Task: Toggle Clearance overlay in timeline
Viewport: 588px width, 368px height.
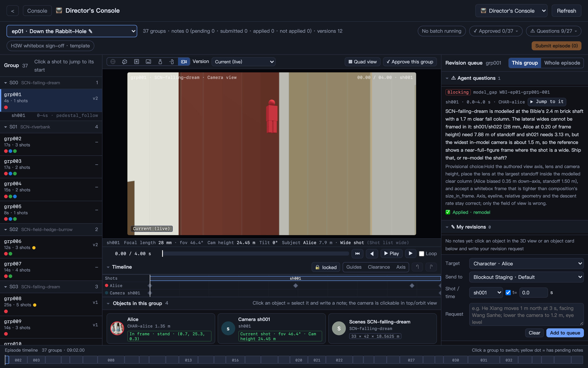Action: click(x=379, y=267)
